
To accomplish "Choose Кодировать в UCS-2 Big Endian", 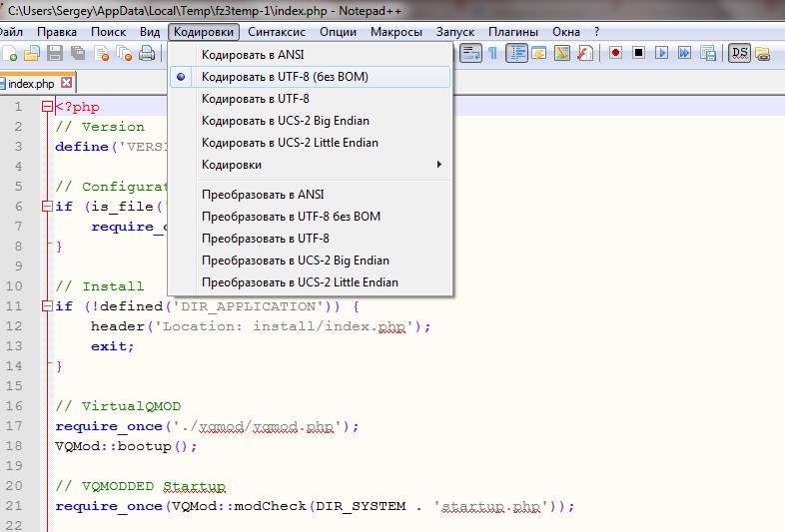I will coord(310,121).
